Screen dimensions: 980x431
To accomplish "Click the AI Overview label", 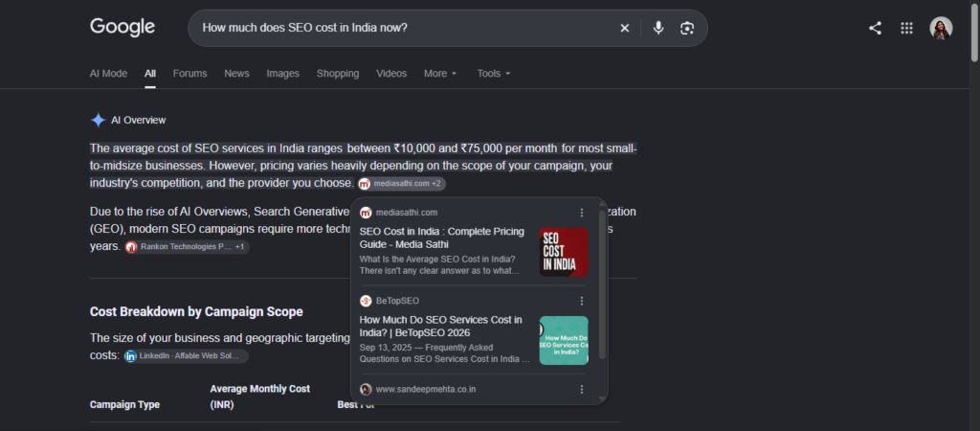I will [x=139, y=120].
